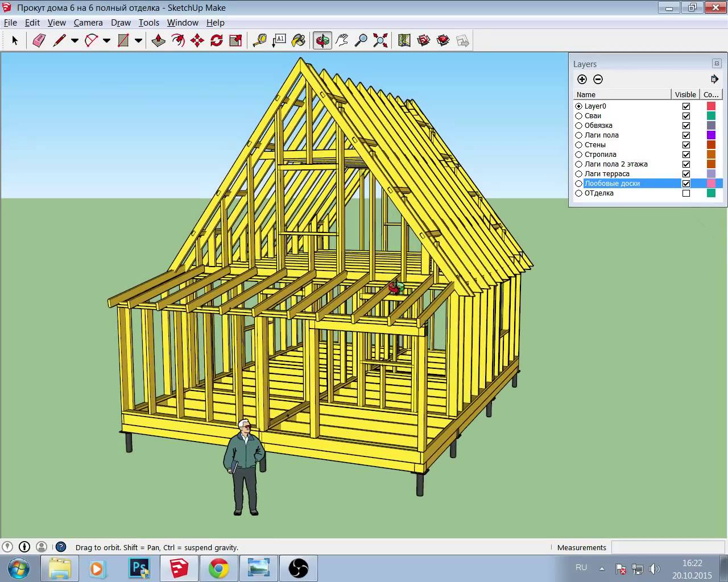Screen dimensions: 728x582
Task: Open the Layers panel details menu arrow
Action: click(x=714, y=80)
